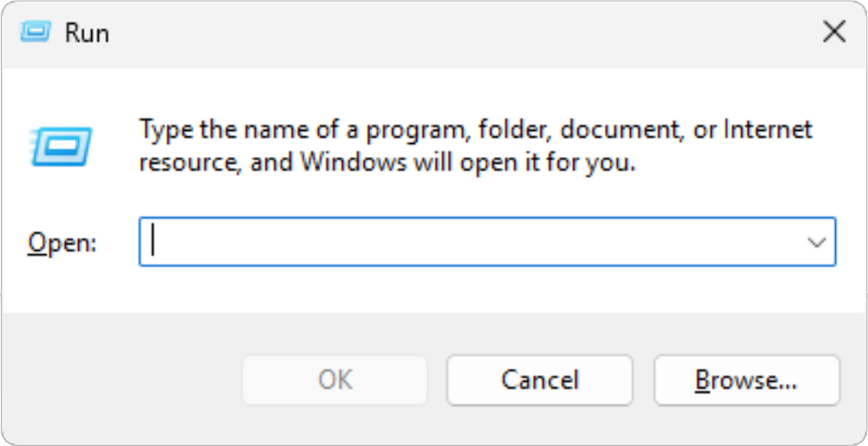Click the middle of the Open combo box
The image size is (868, 446).
point(487,242)
